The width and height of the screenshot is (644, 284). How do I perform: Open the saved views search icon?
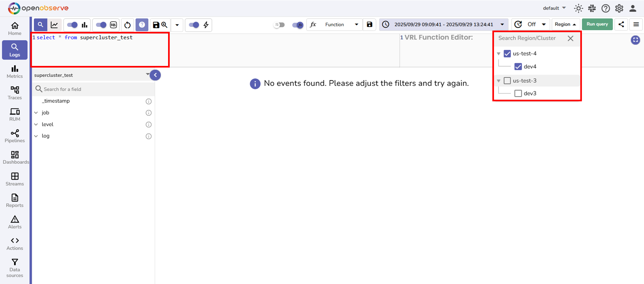165,25
